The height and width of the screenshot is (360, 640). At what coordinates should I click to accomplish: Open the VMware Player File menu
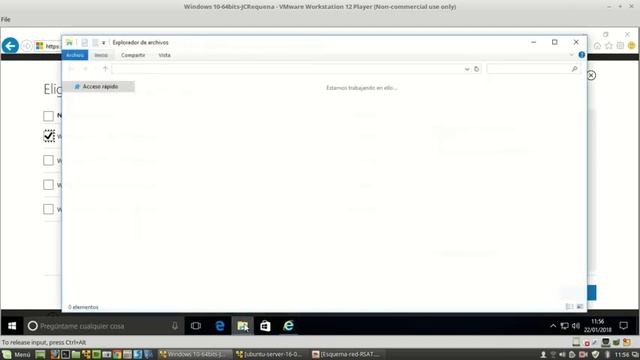pyautogui.click(x=6, y=19)
